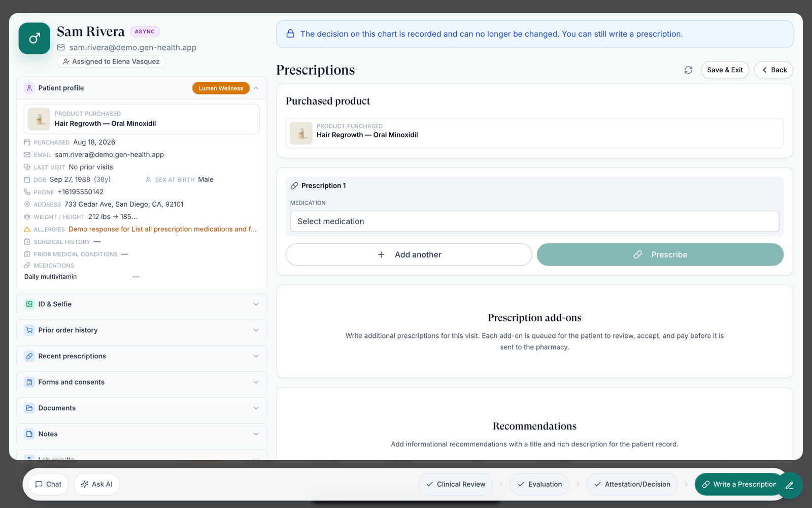
Task: Expand the ID & Selfie section
Action: coord(256,304)
